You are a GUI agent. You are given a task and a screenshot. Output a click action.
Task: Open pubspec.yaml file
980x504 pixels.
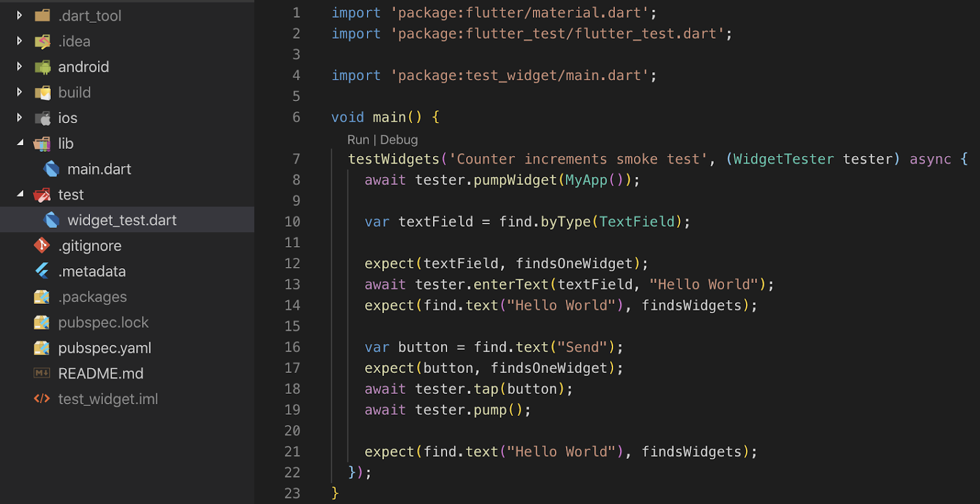click(104, 348)
